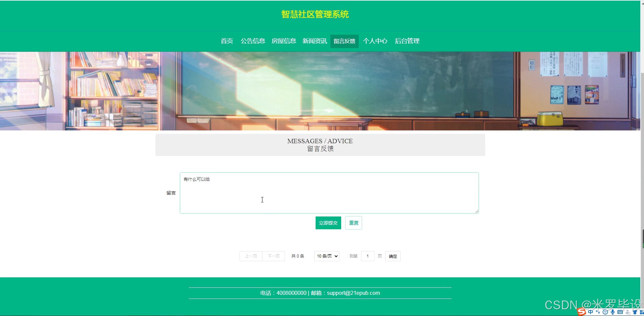Click the page number jump input field
The height and width of the screenshot is (316, 644).
368,256
